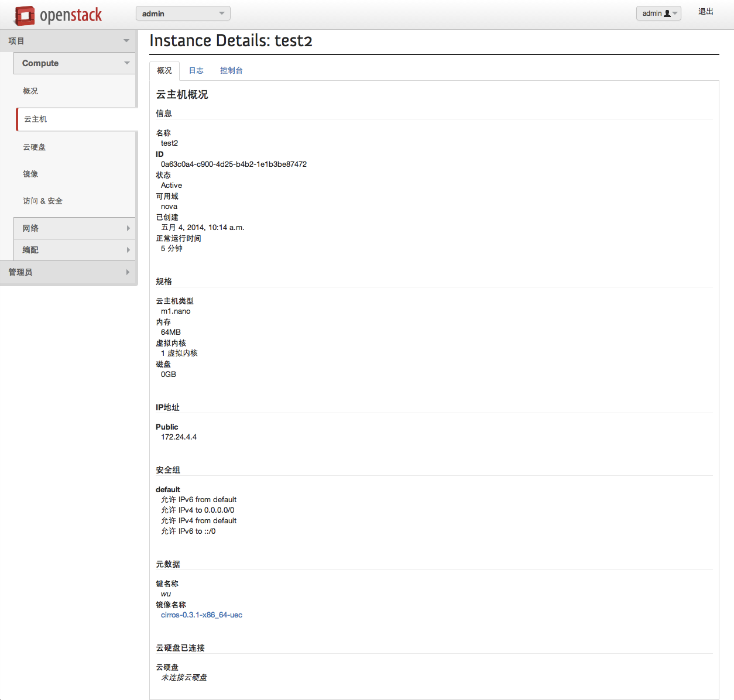
Task: Go to 云硬盘 in the sidebar
Action: (x=35, y=147)
